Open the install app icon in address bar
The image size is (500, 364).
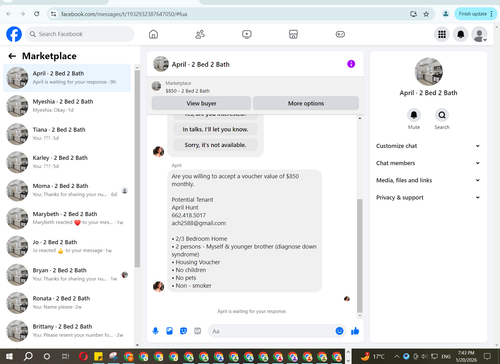(413, 14)
